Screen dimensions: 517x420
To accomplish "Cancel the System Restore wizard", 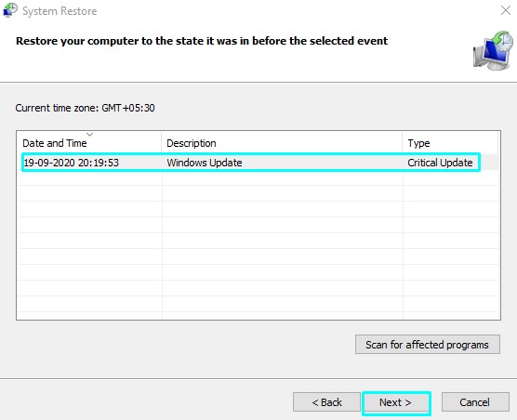I will point(475,402).
